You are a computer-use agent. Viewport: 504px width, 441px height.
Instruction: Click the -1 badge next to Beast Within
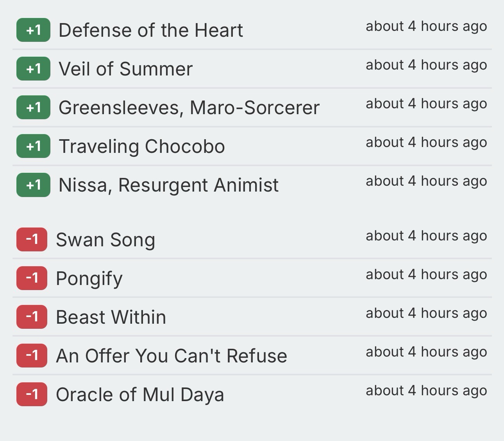coord(32,317)
